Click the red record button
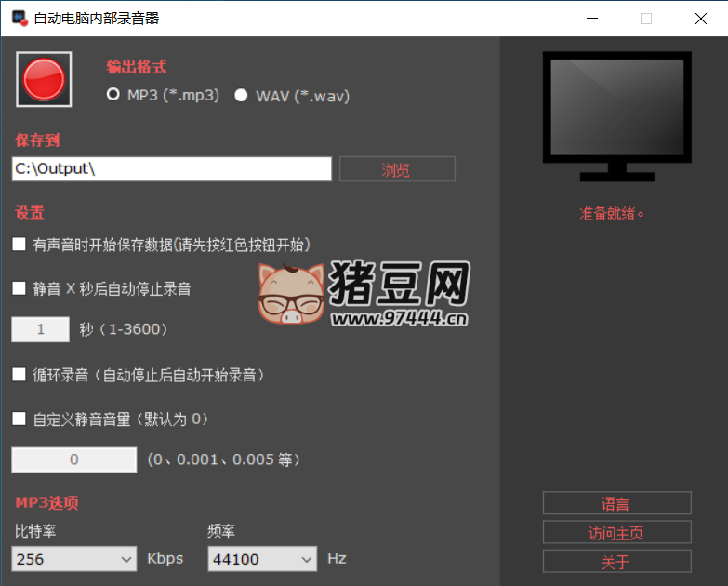Viewport: 728px width, 586px height. [44, 79]
